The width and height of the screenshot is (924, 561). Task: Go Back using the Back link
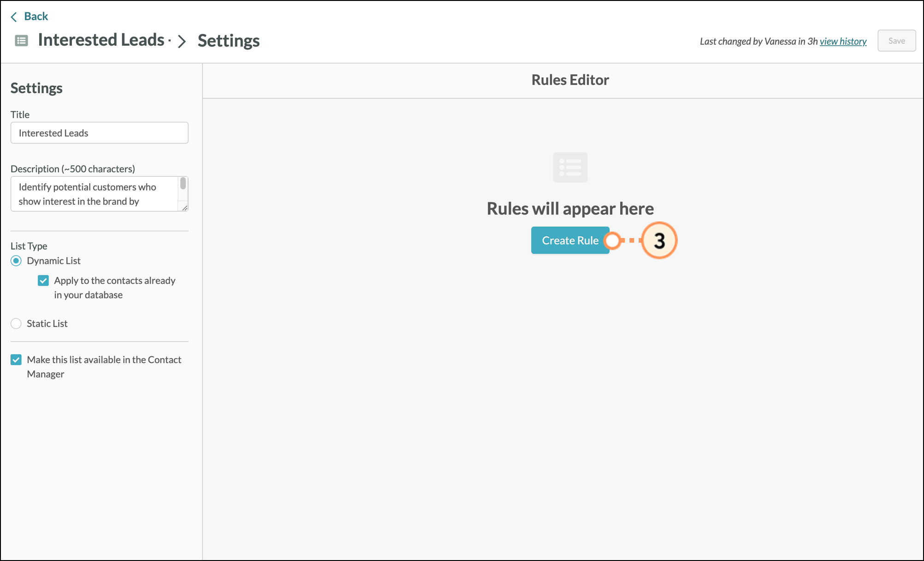click(x=36, y=17)
